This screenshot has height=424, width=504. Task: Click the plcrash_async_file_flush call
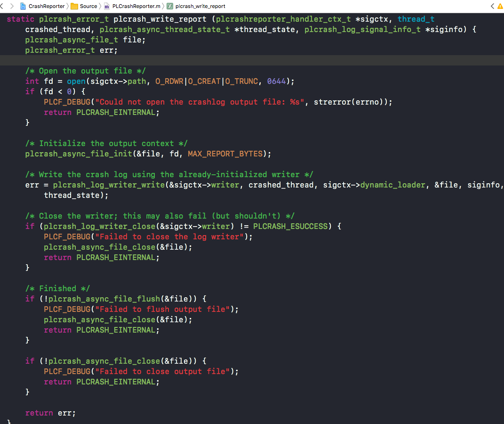tap(104, 299)
